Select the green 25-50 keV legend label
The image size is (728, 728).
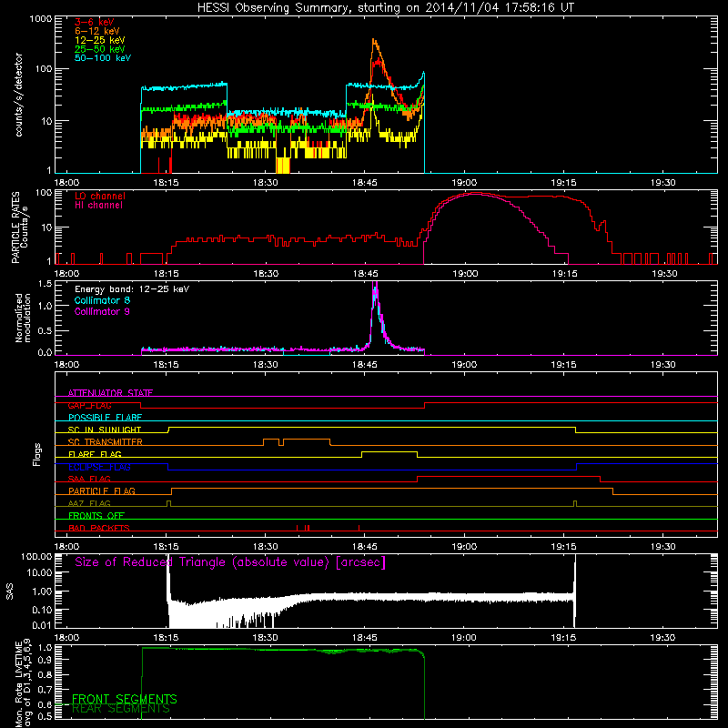point(100,49)
